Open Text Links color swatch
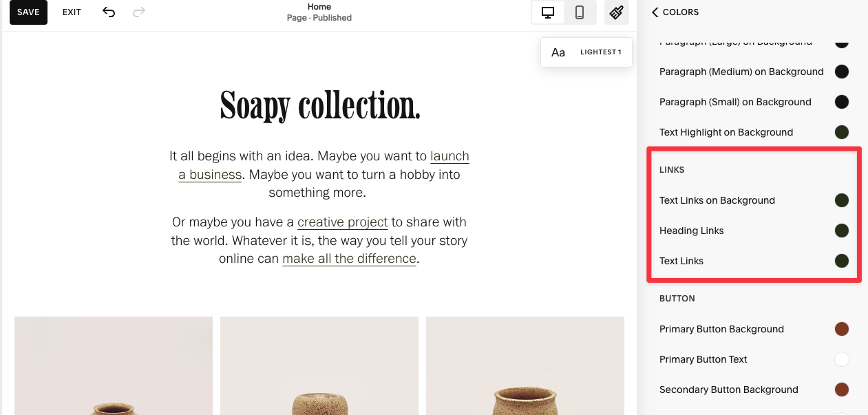The height and width of the screenshot is (415, 868). (x=841, y=261)
